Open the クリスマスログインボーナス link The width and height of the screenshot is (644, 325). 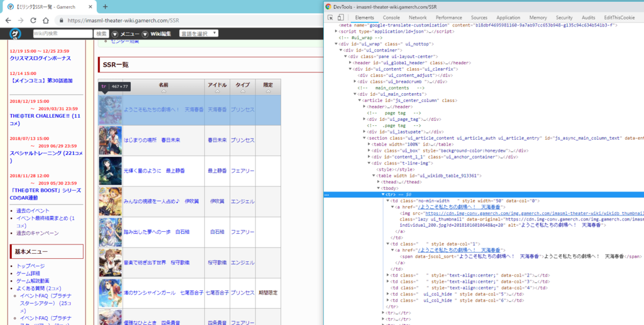(40, 59)
